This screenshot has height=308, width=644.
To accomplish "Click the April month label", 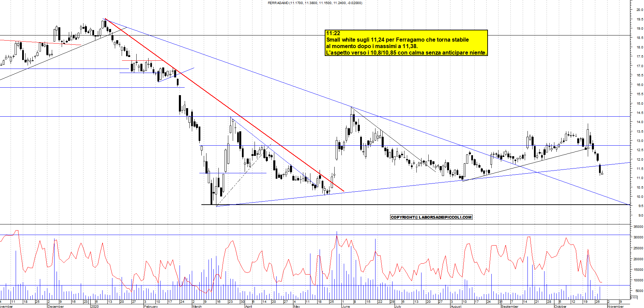I will pyautogui.click(x=249, y=306).
